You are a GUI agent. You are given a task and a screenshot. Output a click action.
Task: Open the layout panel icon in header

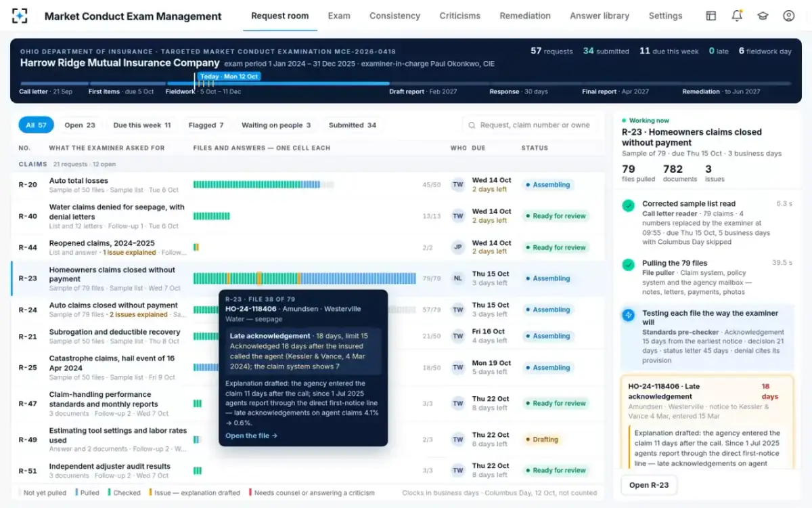click(710, 16)
